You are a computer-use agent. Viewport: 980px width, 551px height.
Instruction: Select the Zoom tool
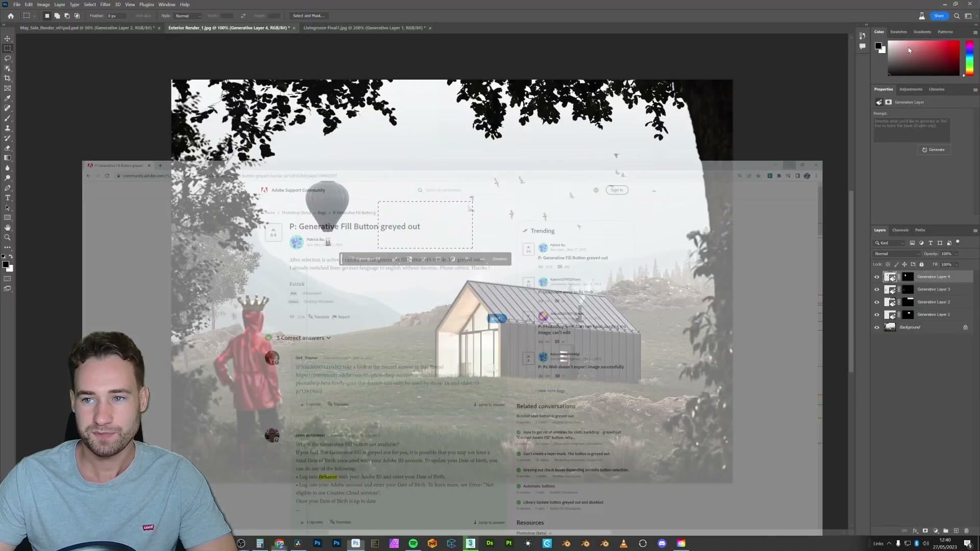coord(8,237)
